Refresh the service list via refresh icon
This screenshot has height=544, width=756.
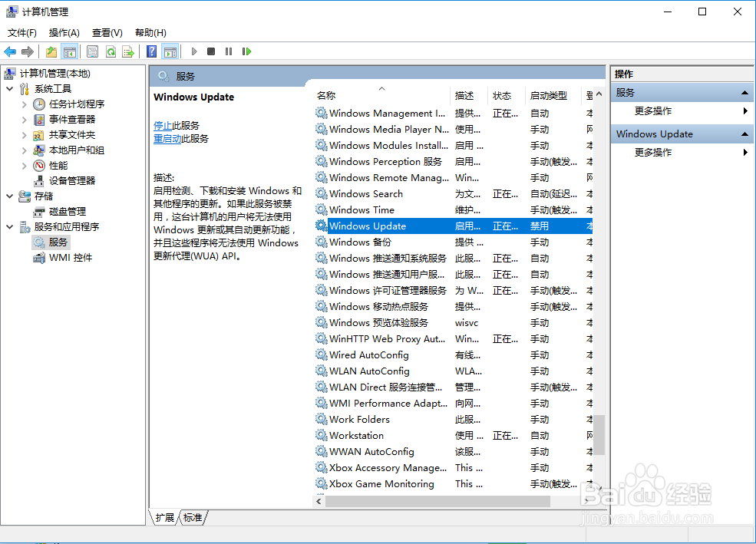click(111, 51)
